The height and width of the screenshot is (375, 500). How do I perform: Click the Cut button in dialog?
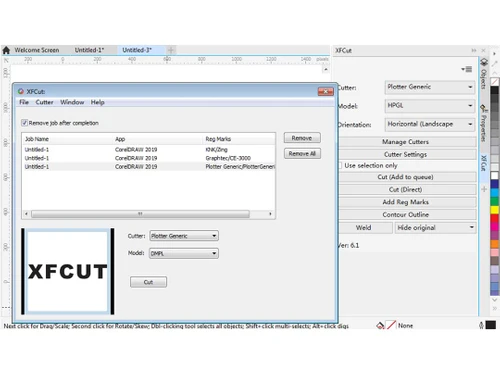pyautogui.click(x=148, y=282)
